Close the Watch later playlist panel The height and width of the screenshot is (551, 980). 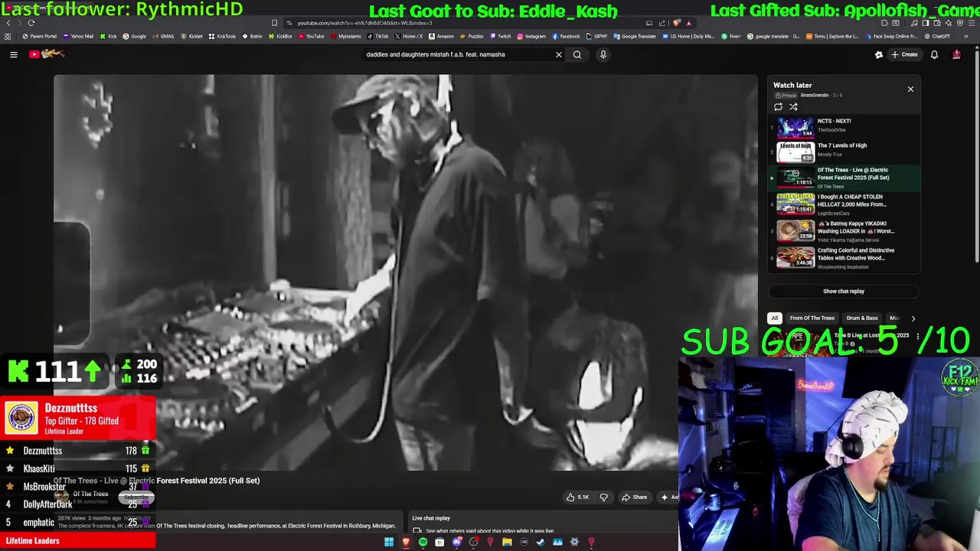(910, 90)
